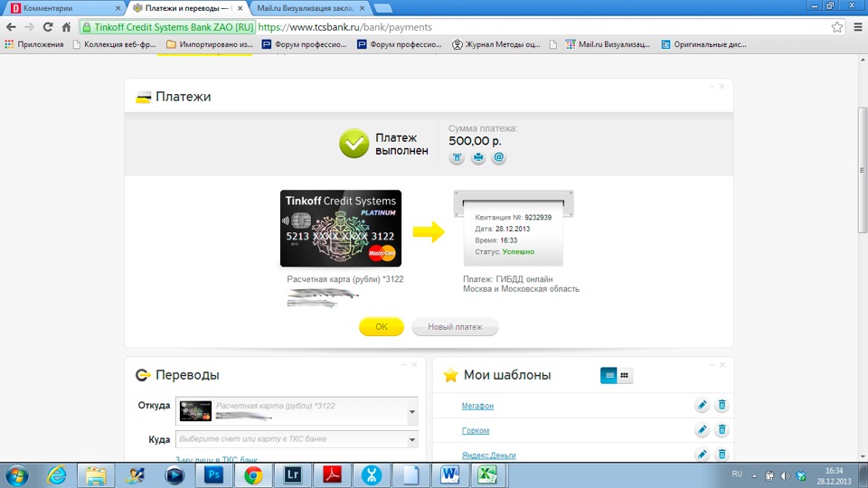Image resolution: width=868 pixels, height=488 pixels.
Task: Click the save receipt icon under payment sum
Action: [x=457, y=157]
